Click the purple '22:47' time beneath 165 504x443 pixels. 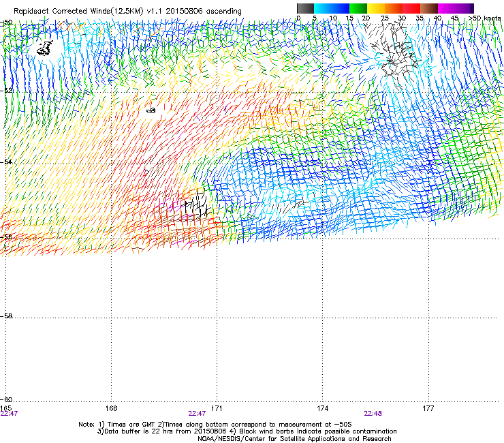pyautogui.click(x=9, y=414)
